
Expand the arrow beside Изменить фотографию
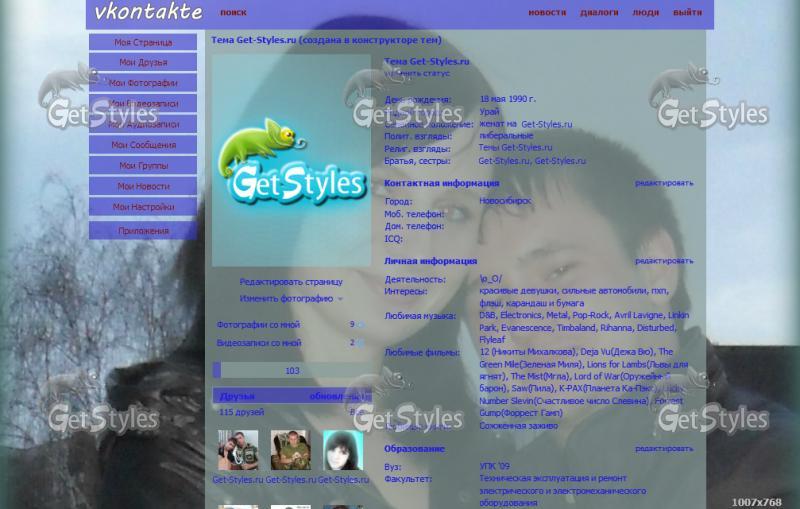(x=340, y=299)
